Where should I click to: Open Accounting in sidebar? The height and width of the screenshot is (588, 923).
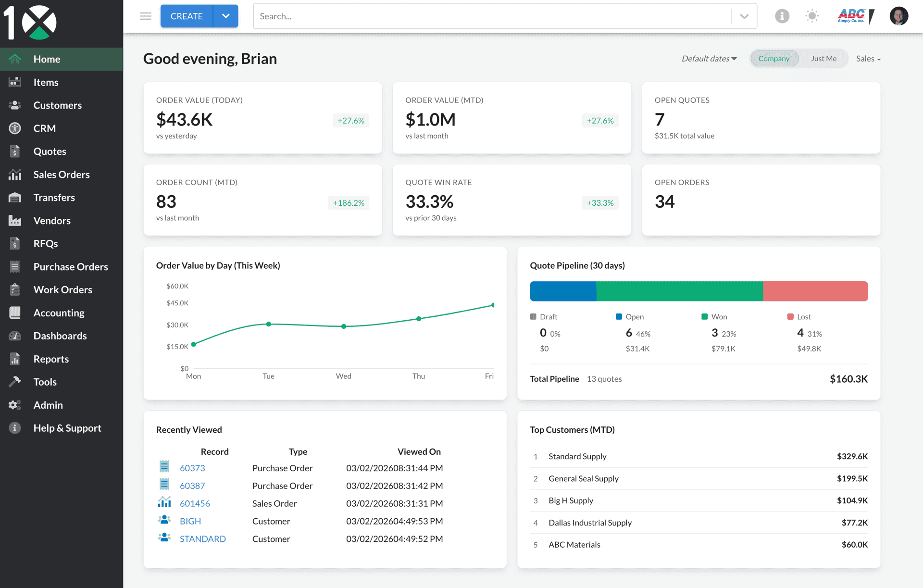[x=62, y=313]
